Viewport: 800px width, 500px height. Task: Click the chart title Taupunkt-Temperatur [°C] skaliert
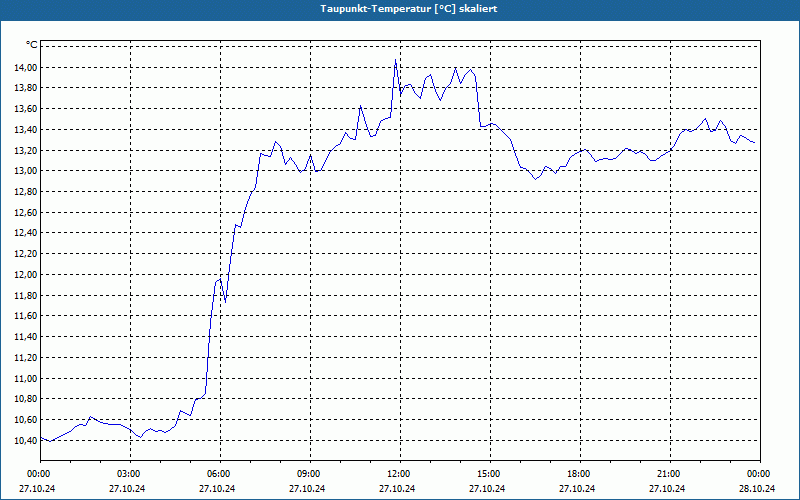coord(409,9)
